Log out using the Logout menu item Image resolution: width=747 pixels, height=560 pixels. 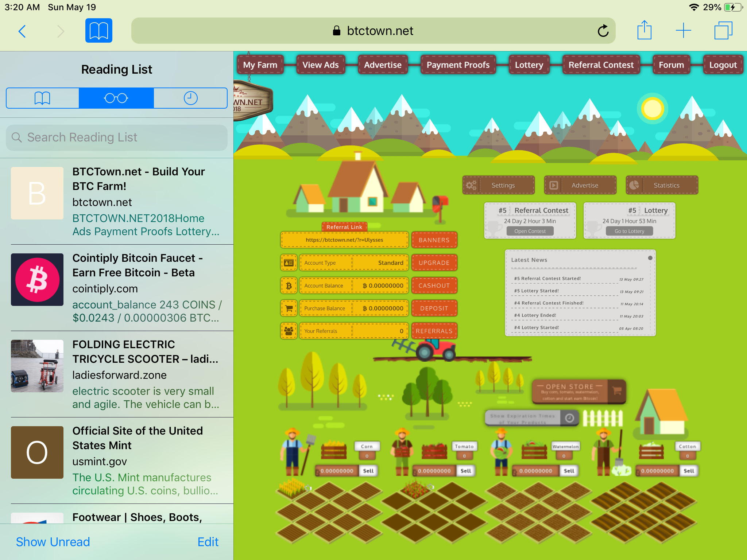pos(723,65)
